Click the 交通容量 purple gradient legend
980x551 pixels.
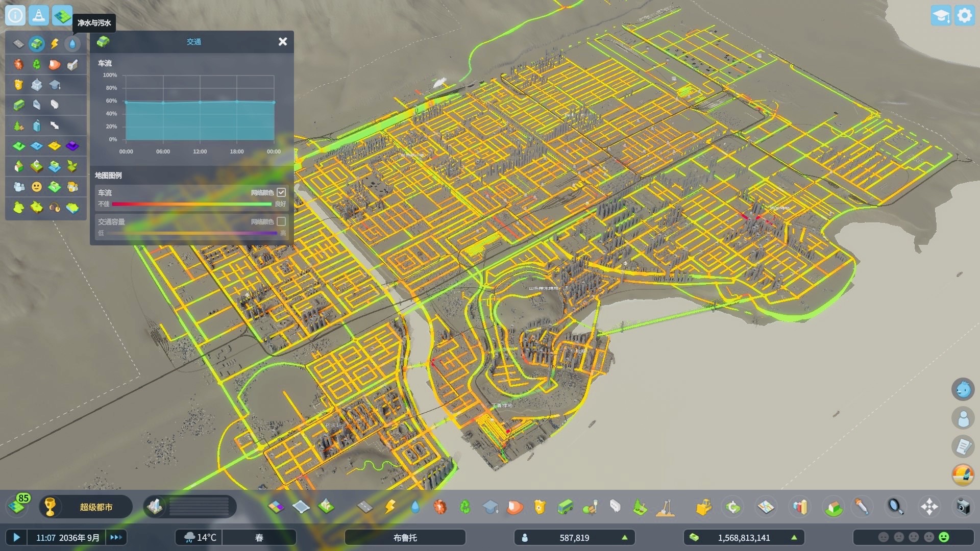(x=192, y=233)
